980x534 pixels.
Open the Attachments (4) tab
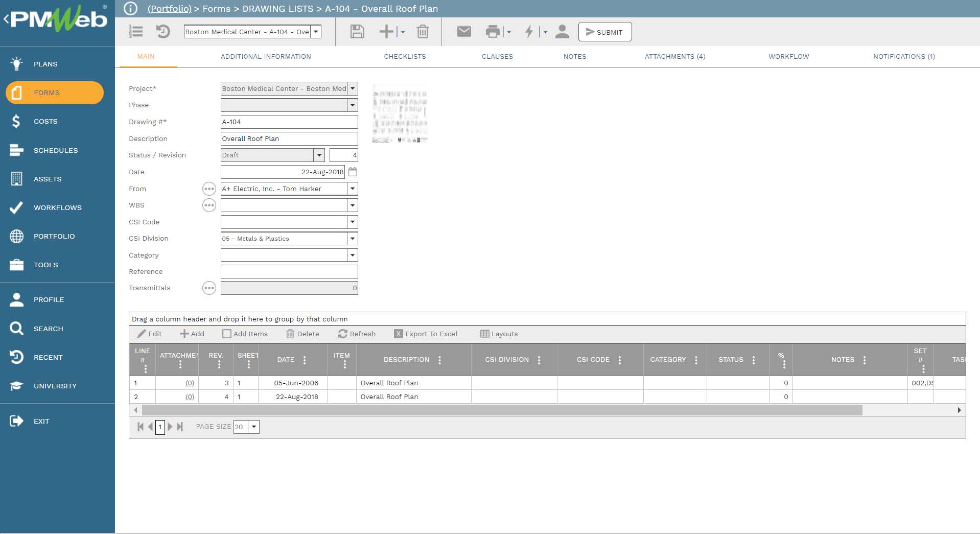[x=675, y=57]
